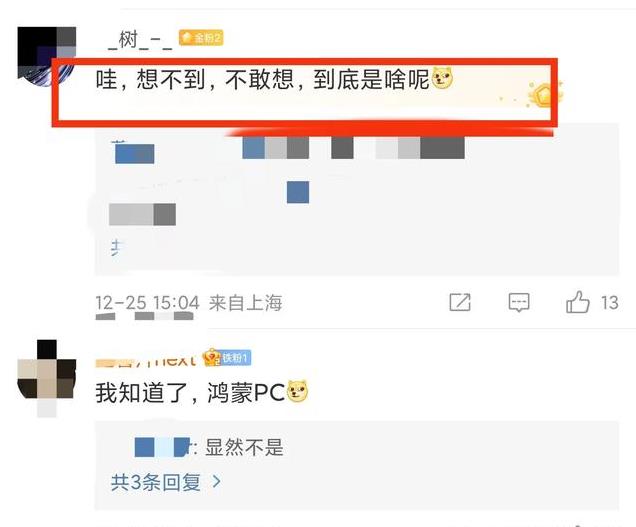Open the reply comment bubble icon

tap(519, 303)
